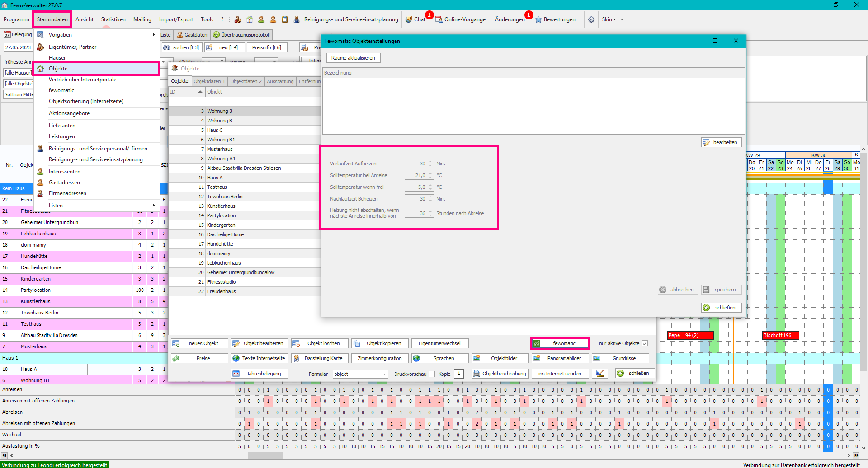This screenshot has width=868, height=468.
Task: Click the Eigentümer, Partner menu icon
Action: pyautogui.click(x=40, y=47)
